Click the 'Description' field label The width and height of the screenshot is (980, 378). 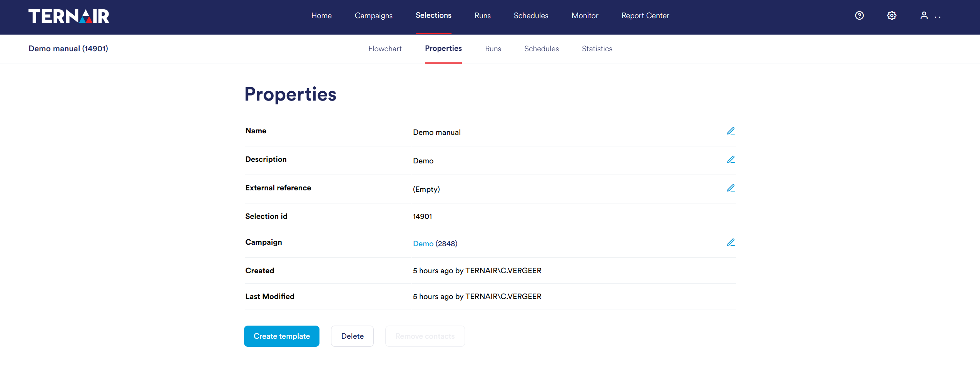point(266,160)
